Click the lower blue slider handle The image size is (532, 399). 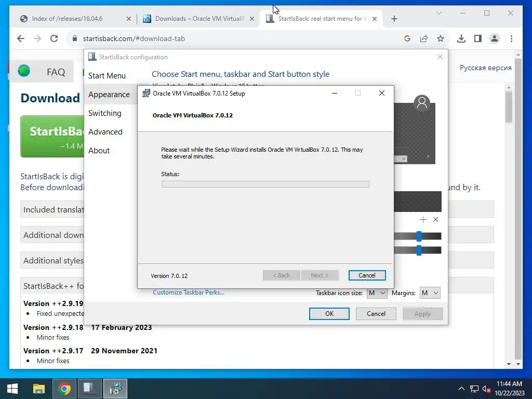point(419,250)
